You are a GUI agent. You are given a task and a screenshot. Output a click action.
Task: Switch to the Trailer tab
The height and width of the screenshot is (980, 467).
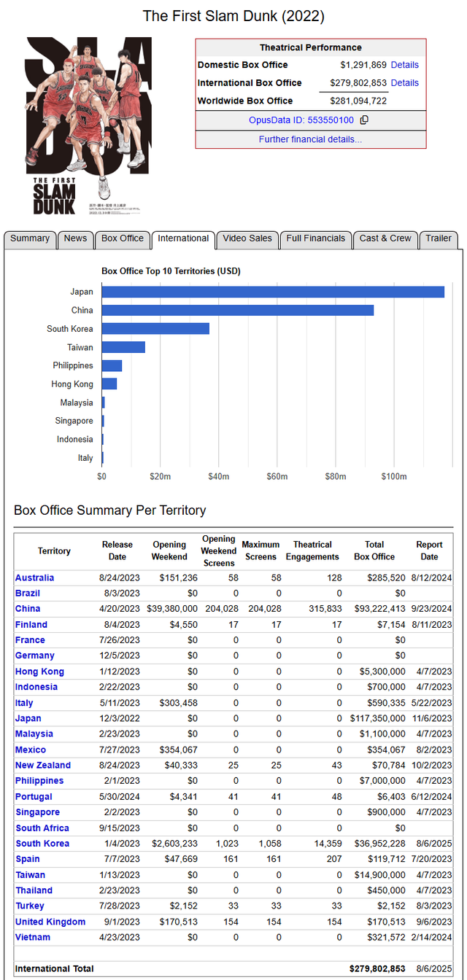439,238
